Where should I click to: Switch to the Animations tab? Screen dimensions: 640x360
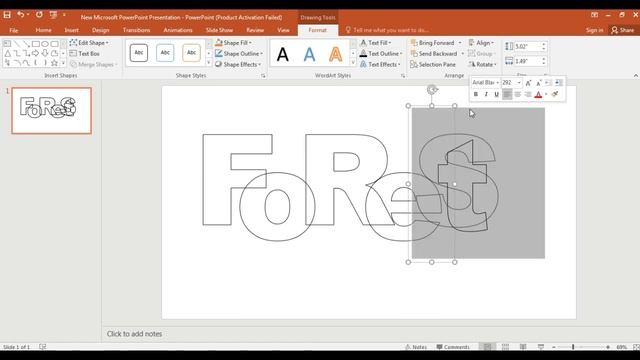(178, 30)
